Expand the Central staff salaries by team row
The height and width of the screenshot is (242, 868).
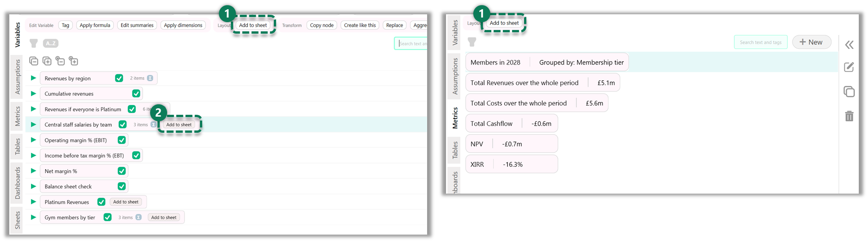click(33, 124)
